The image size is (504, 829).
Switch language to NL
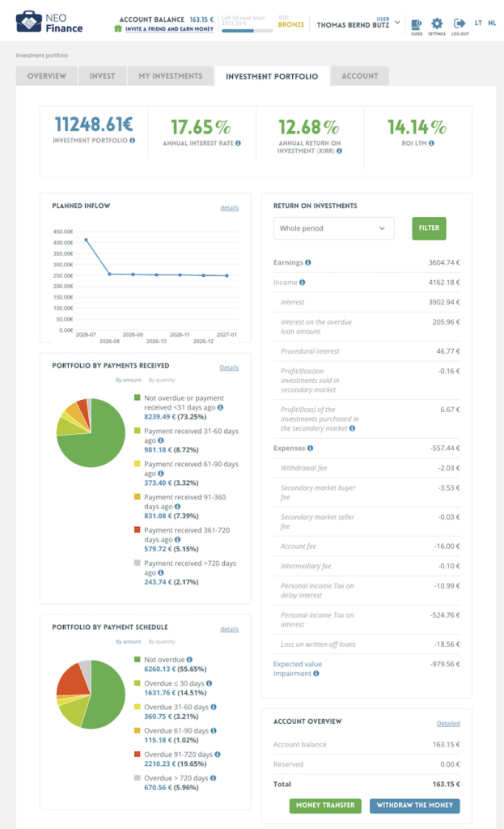click(492, 23)
